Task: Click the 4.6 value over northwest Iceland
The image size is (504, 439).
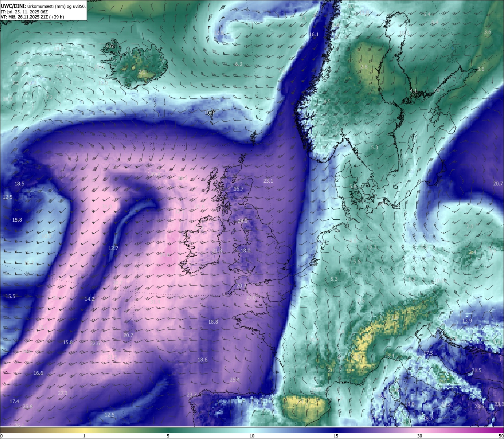Action: (109, 46)
